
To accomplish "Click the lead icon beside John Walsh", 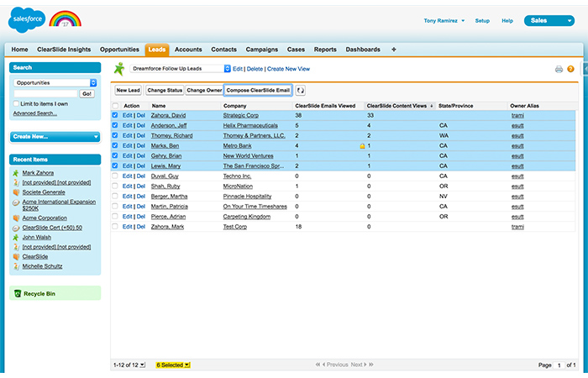I will (x=16, y=238).
